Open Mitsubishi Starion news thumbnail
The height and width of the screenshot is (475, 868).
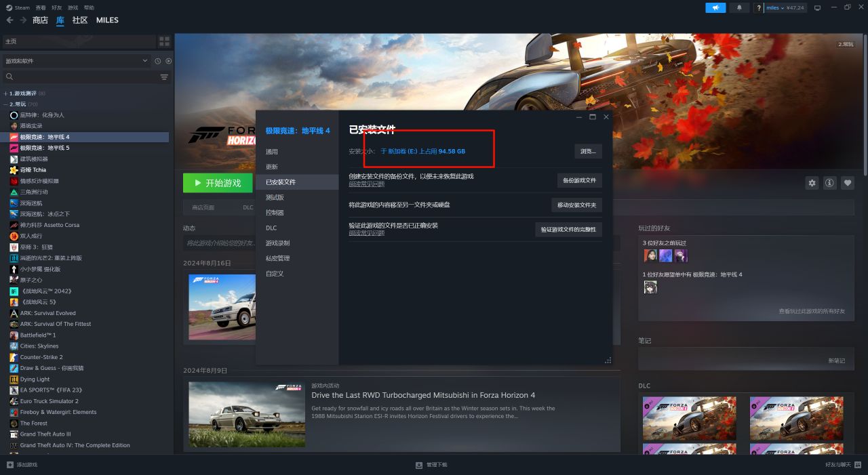[x=247, y=414]
